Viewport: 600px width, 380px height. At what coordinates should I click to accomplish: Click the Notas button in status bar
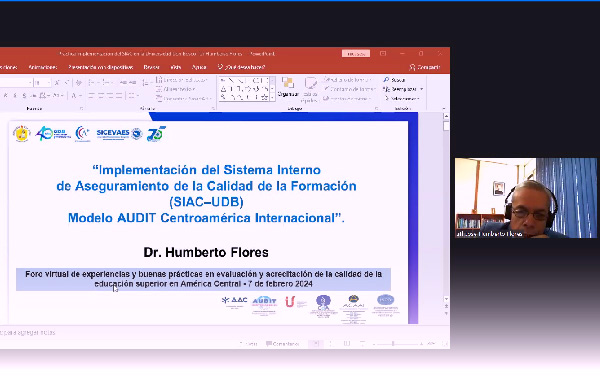pos(248,344)
